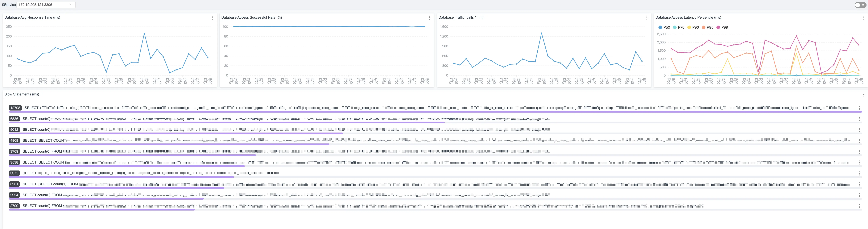Screen dimensions: 868x229
Task: Show options for the 5012 slow statement
Action: pos(859,130)
